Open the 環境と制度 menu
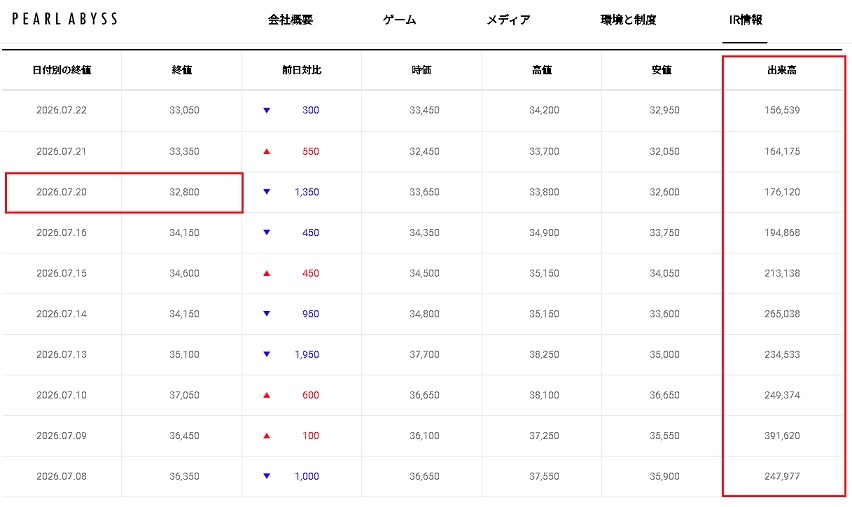 628,20
